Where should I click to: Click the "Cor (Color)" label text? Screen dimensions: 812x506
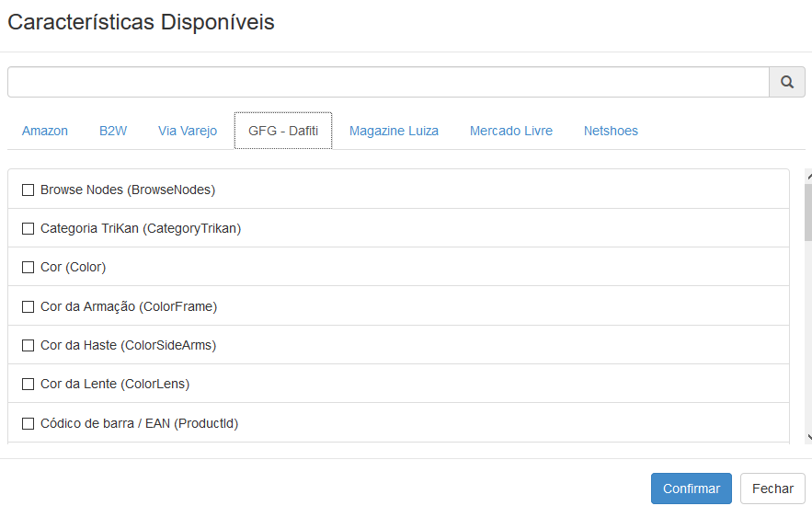(x=73, y=267)
